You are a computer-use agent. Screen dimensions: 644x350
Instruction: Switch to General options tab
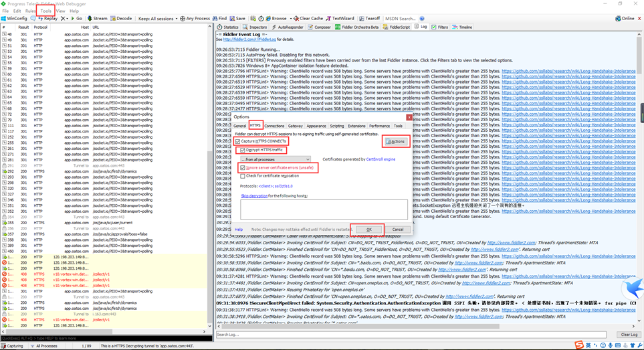click(x=240, y=126)
